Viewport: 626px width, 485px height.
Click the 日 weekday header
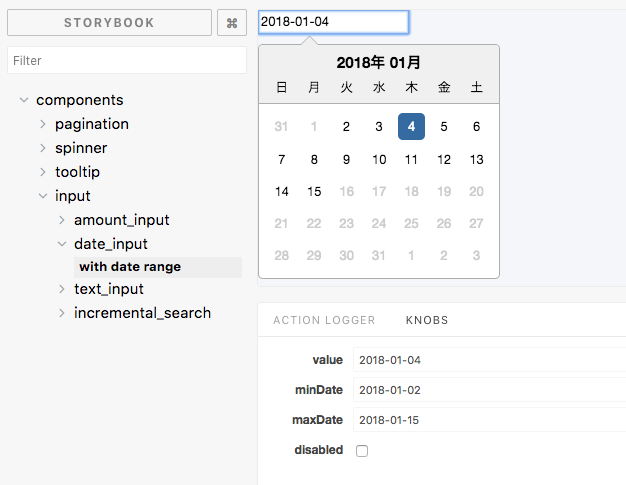click(x=281, y=87)
